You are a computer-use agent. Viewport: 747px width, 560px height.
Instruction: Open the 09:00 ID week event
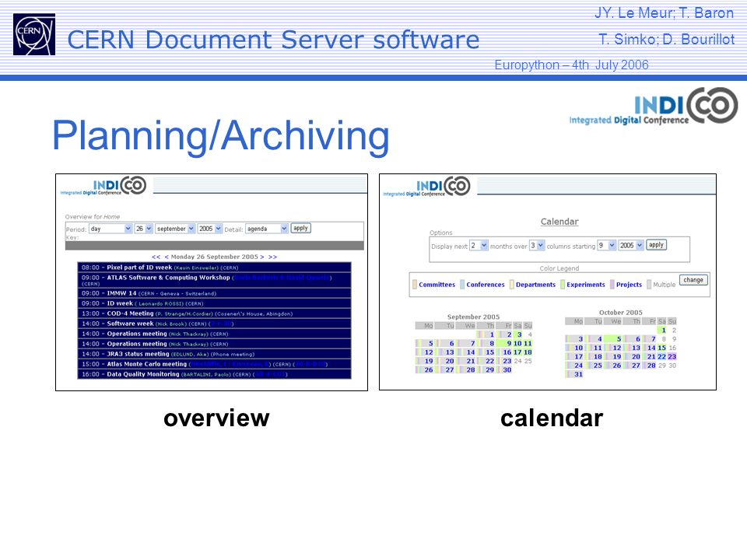[120, 303]
